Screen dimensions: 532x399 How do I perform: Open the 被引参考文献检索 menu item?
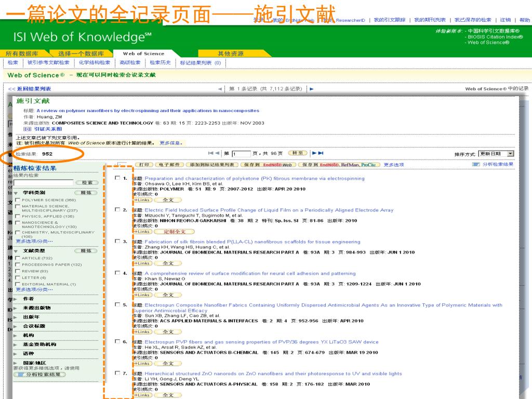(48, 62)
